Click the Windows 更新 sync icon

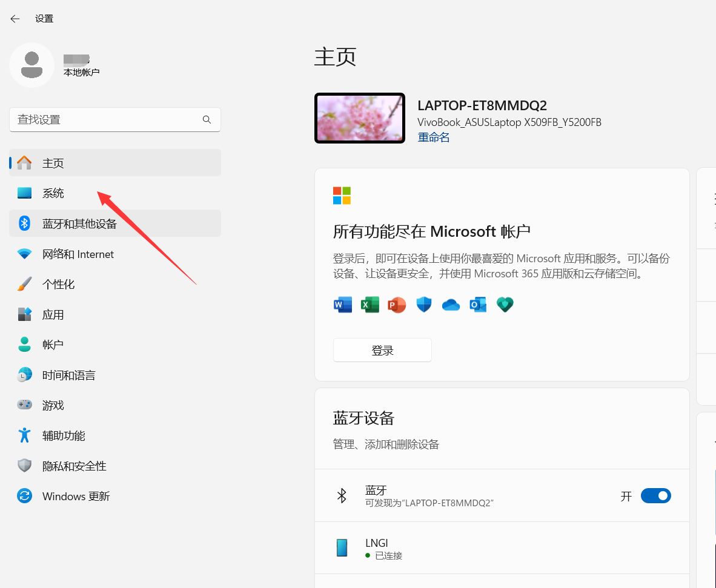[24, 496]
